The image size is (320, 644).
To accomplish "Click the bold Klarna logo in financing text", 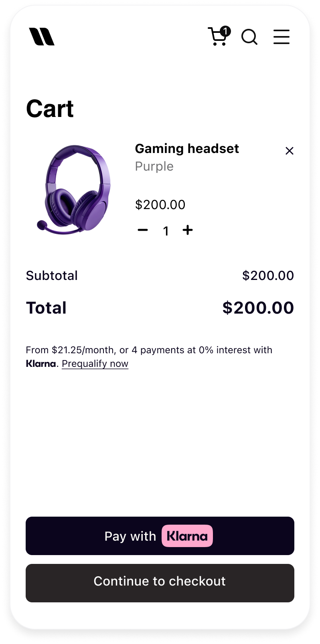I will [41, 364].
